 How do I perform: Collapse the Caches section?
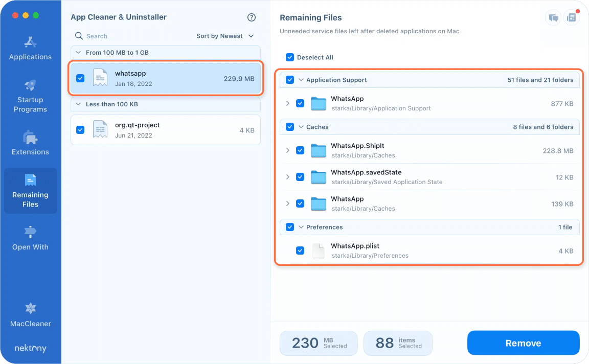pyautogui.click(x=301, y=127)
